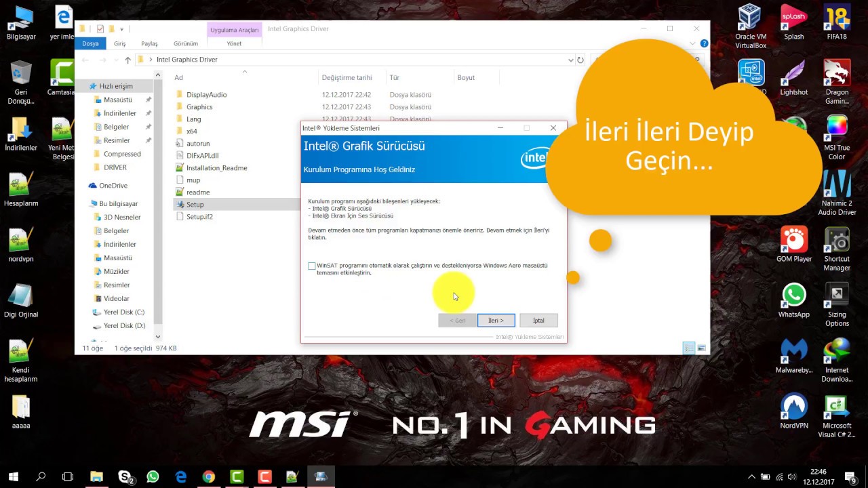This screenshot has width=868, height=488.
Task: Open Task View on taskbar
Action: click(68, 477)
